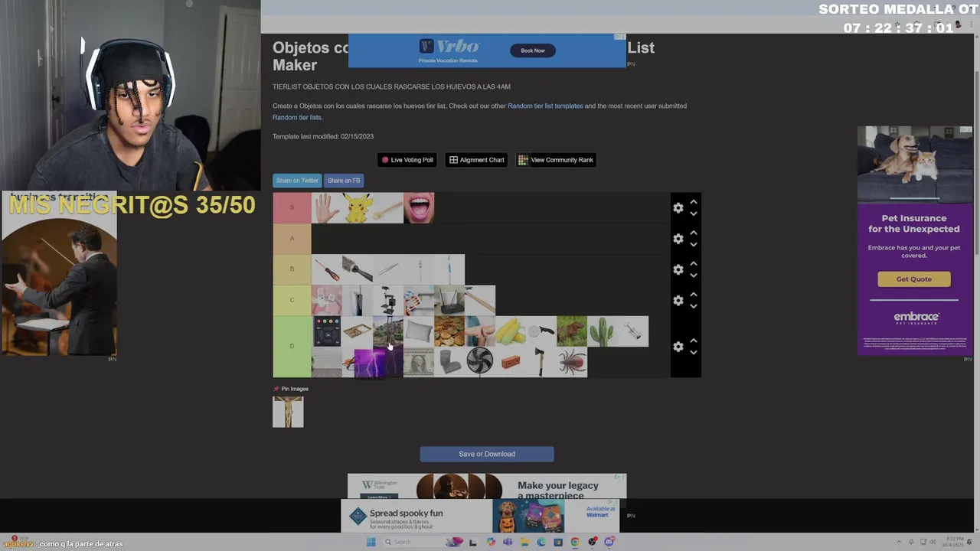Move A tier row down with arrow
This screenshot has height=551, width=980.
point(693,244)
